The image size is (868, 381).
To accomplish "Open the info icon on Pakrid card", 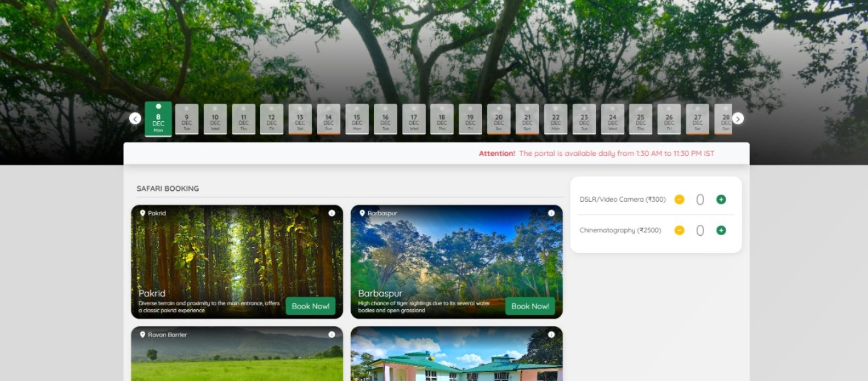I will (332, 213).
